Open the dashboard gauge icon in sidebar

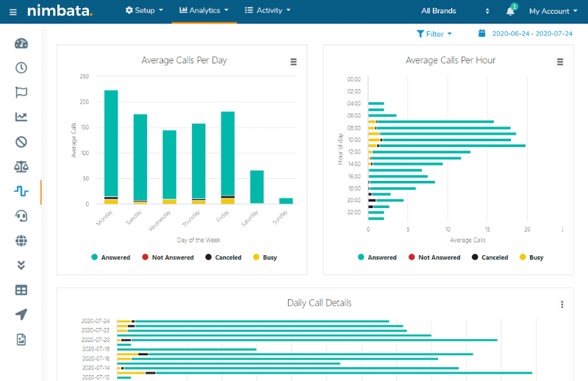(x=21, y=43)
